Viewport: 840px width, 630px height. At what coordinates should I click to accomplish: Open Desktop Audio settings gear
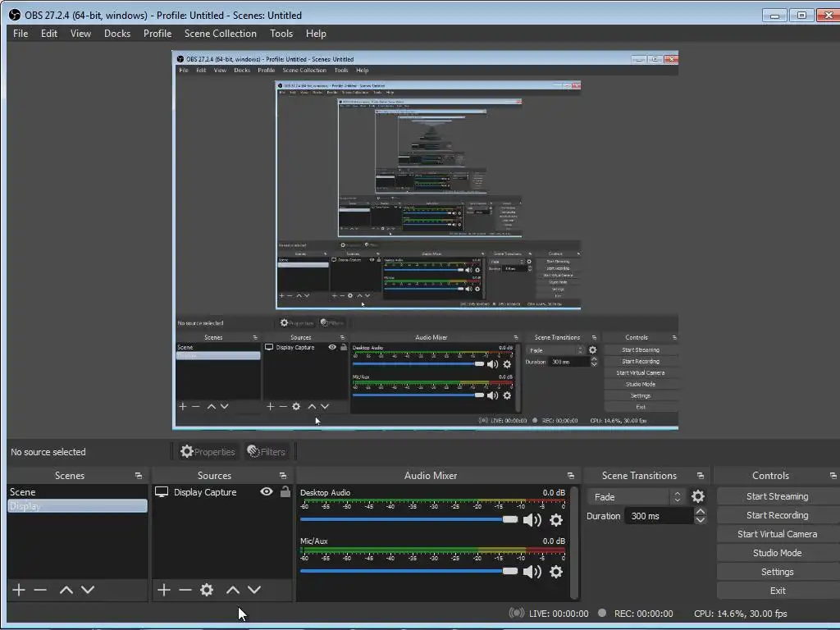click(556, 520)
